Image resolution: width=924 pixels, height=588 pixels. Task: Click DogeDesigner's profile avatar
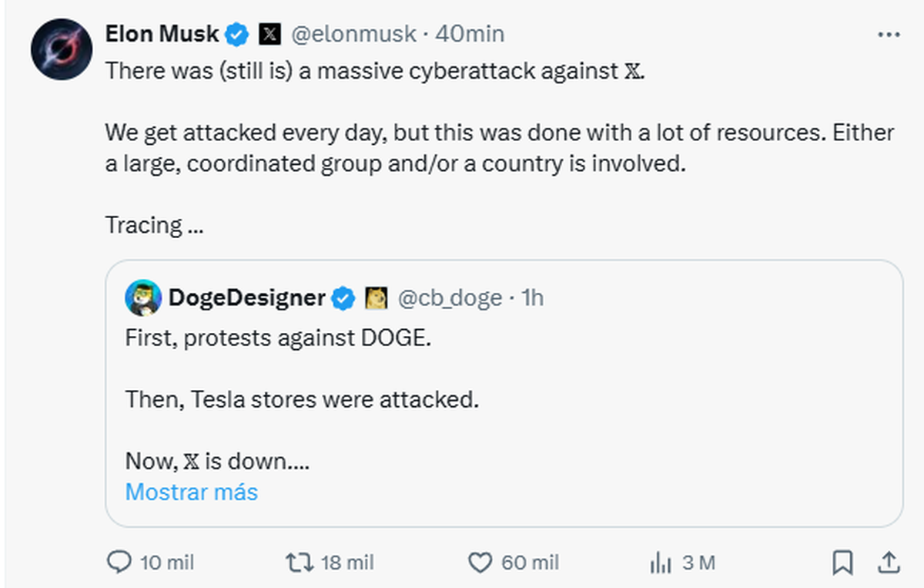143,298
